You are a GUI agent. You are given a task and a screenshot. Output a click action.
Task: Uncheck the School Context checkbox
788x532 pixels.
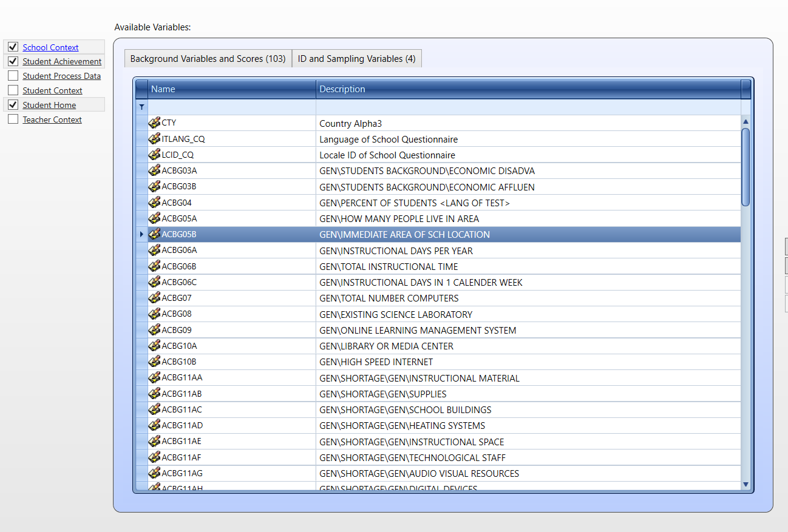coord(13,47)
